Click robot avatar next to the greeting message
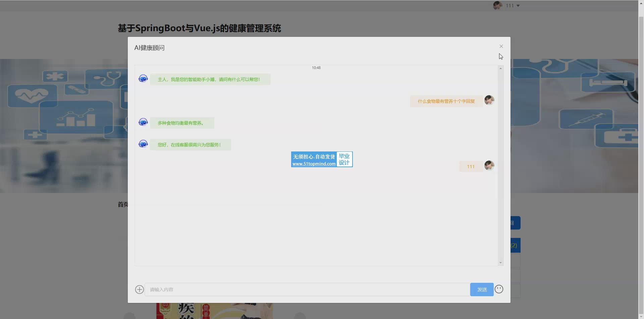Viewport: 644px width, 319px height. click(x=143, y=78)
